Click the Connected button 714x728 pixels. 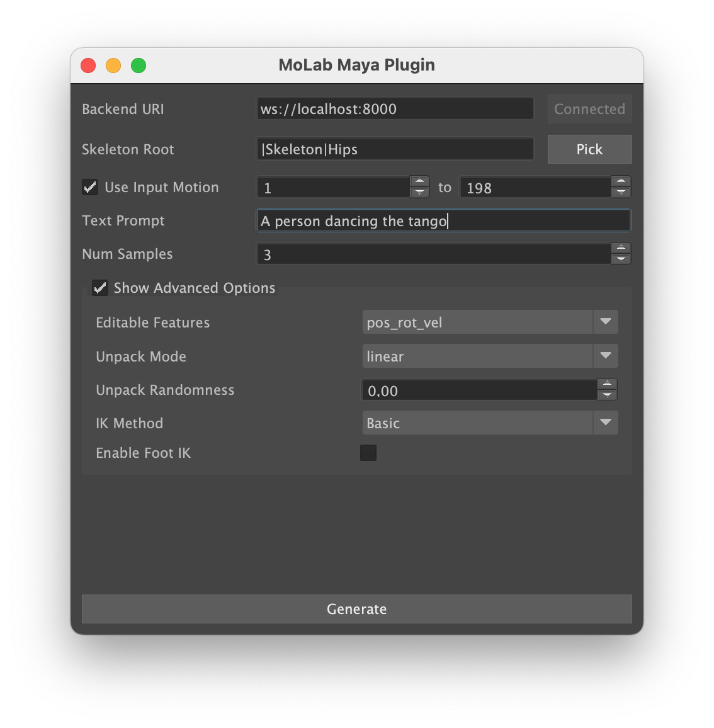(x=589, y=109)
